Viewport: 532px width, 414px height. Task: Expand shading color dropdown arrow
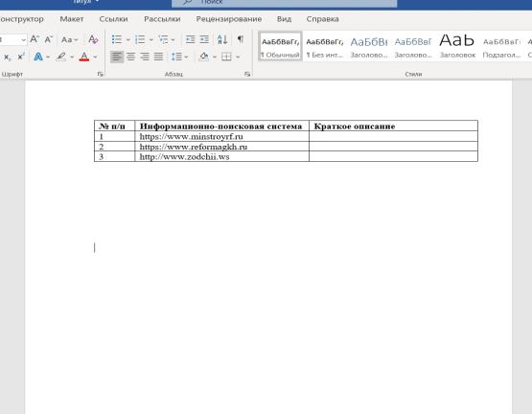[215, 57]
